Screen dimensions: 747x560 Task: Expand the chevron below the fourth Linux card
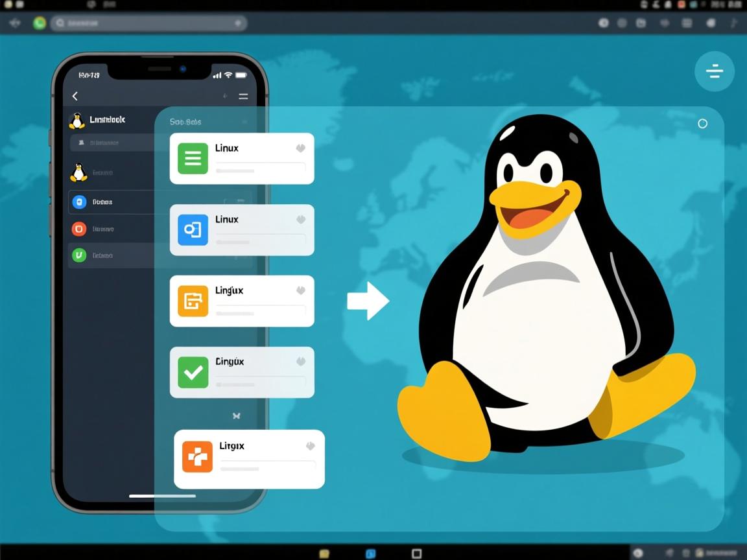pyautogui.click(x=237, y=415)
